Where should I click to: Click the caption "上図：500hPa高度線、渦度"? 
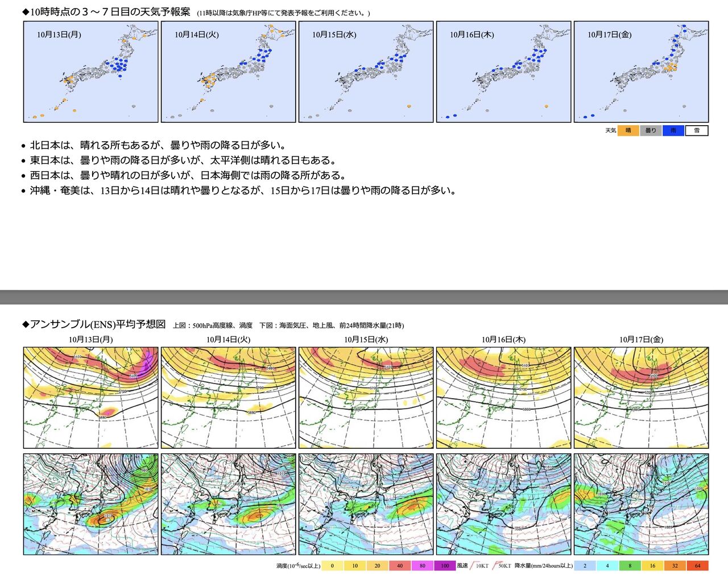click(x=213, y=325)
